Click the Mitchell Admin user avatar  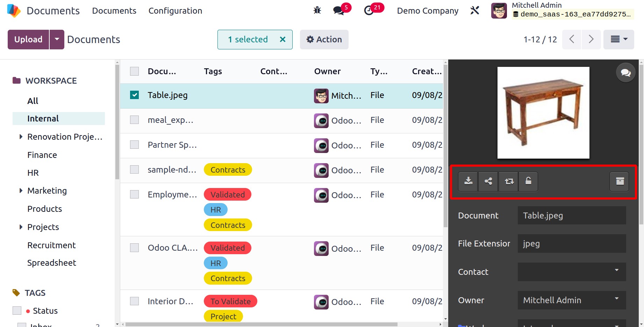(499, 11)
